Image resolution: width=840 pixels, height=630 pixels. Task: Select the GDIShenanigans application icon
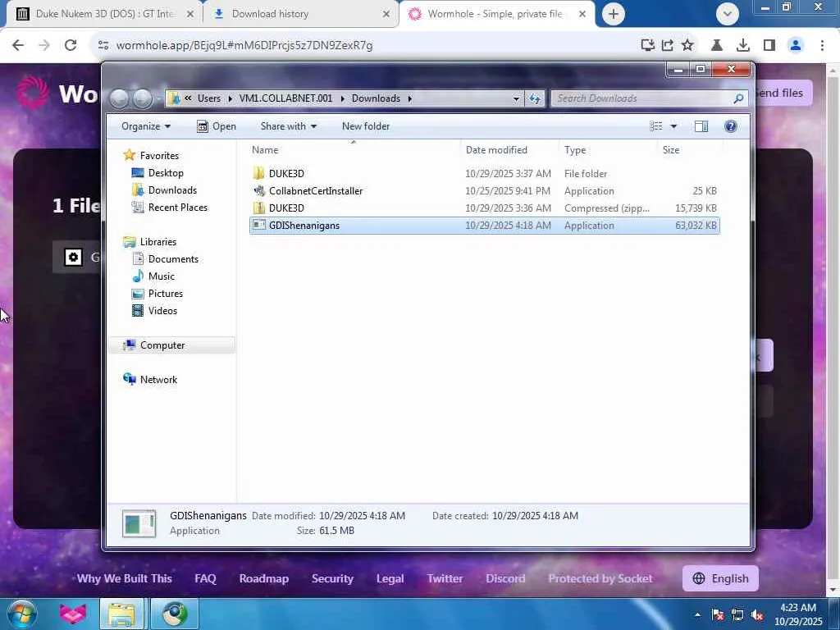pyautogui.click(x=258, y=225)
